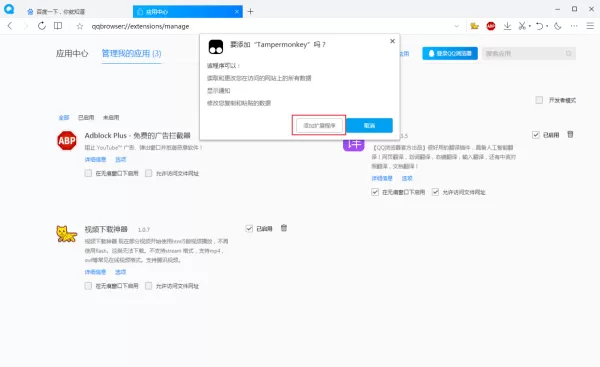The image size is (600, 367).
Task: Untick the translate extension enabled checkbox
Action: tap(536, 135)
